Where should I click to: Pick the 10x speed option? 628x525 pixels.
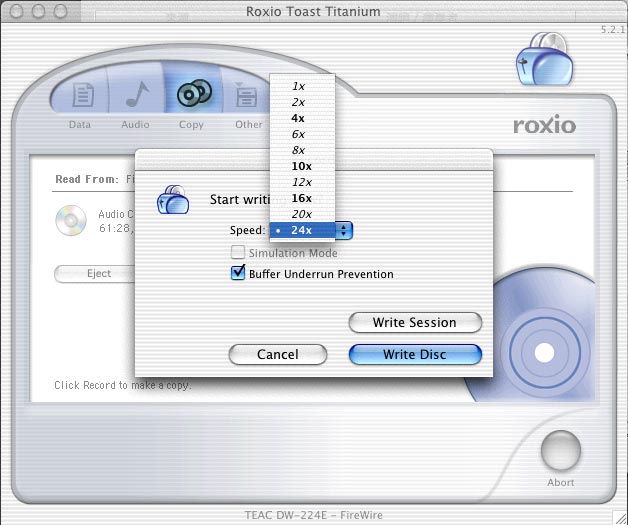(x=302, y=166)
